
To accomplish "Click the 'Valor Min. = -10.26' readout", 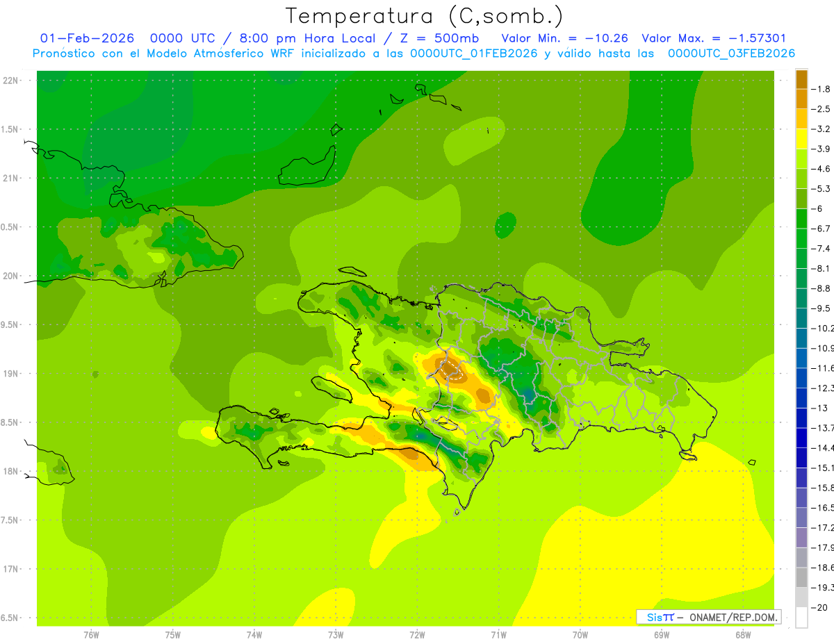I will click(564, 38).
